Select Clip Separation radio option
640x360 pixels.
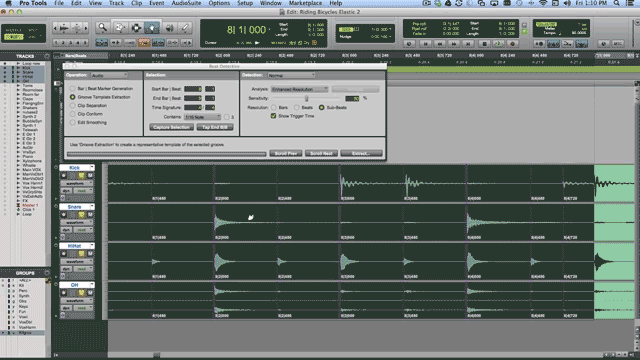73,105
